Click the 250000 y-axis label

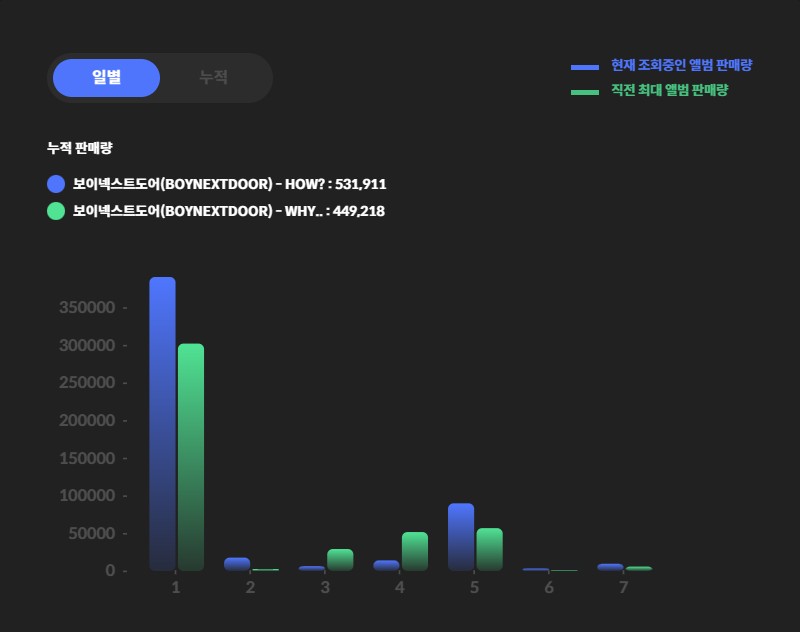[x=87, y=383]
